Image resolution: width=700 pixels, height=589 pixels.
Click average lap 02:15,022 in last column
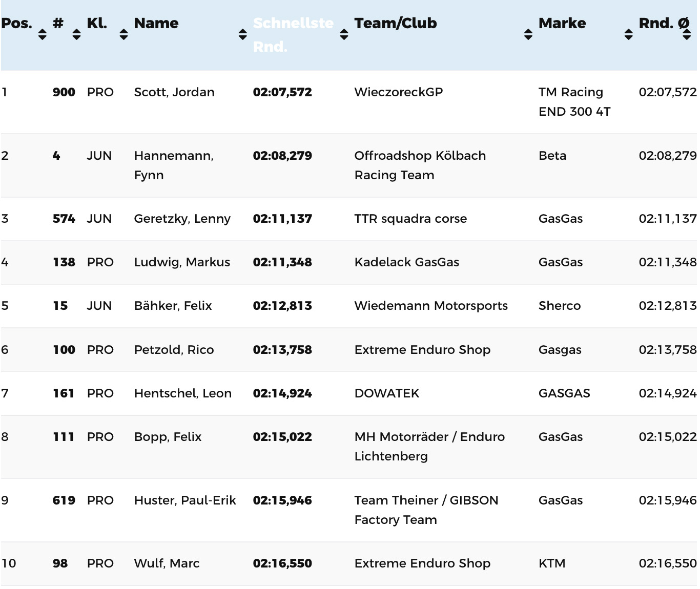(x=668, y=437)
